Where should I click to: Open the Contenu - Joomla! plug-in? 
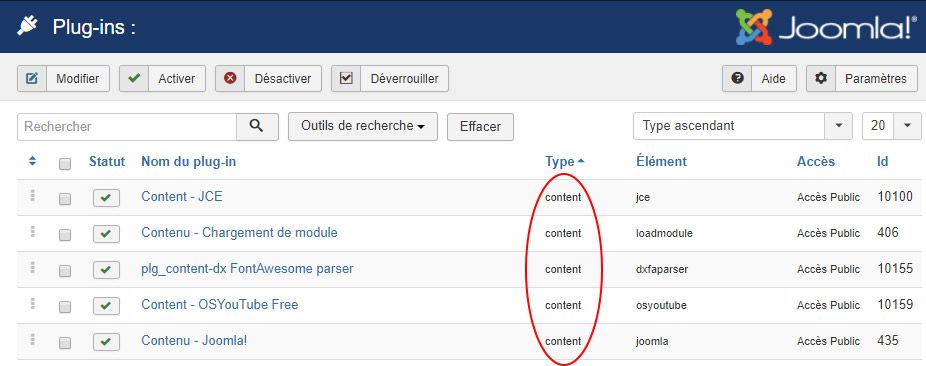click(x=194, y=341)
